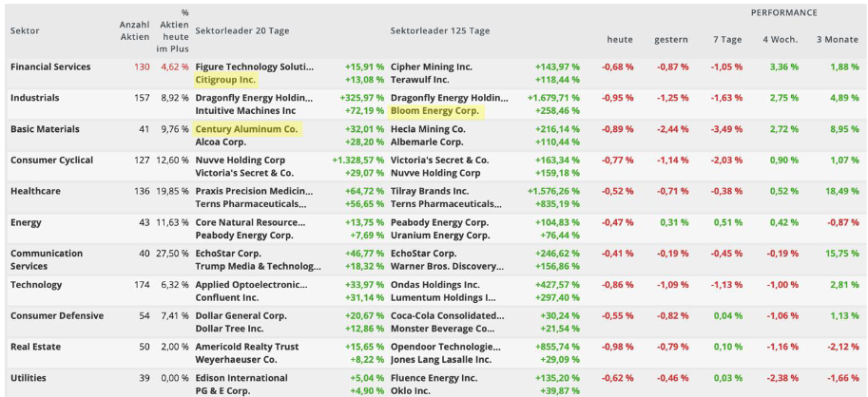Screen dimensions: 868x397
Task: Open the Healthcare sector row link
Action: coord(36,191)
